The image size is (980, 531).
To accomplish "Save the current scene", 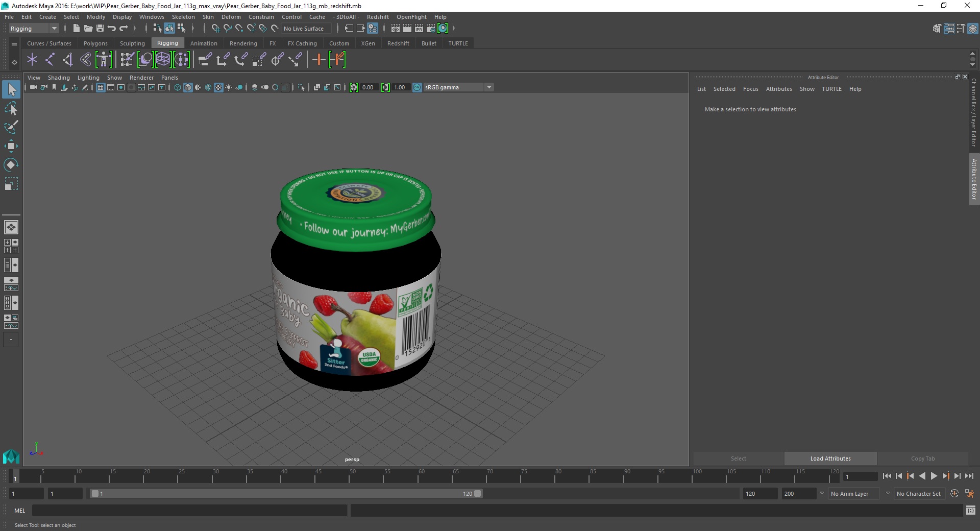I will pyautogui.click(x=100, y=29).
